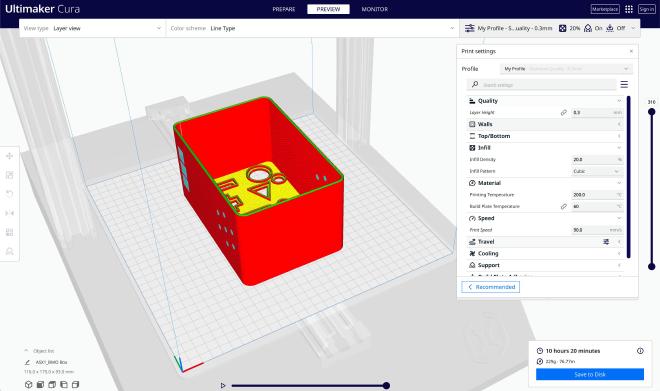Open the Profile dropdown

pos(566,69)
